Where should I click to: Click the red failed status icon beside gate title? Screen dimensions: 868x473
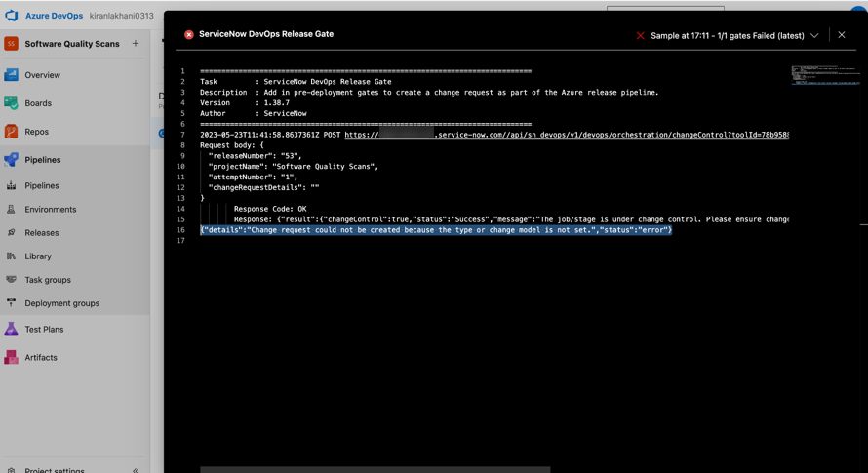189,34
